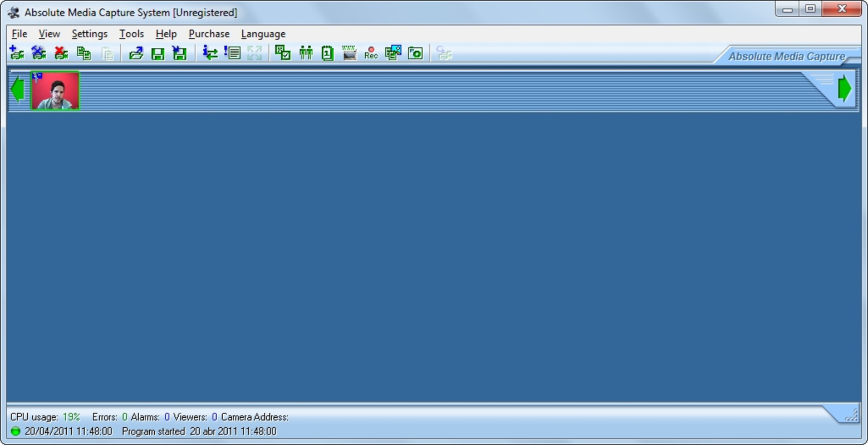Image resolution: width=868 pixels, height=445 pixels.
Task: Click the green left arrow in camera strip
Action: 17,89
